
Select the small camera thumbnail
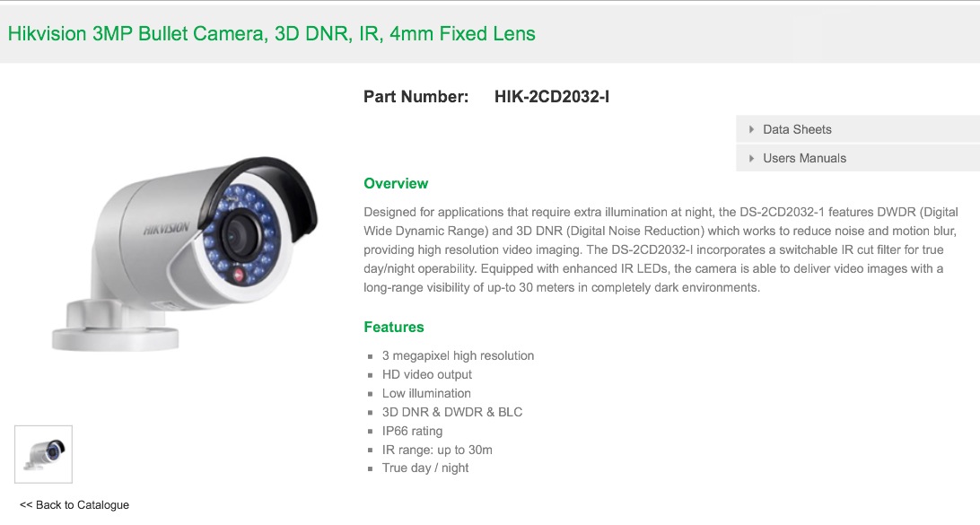point(44,454)
